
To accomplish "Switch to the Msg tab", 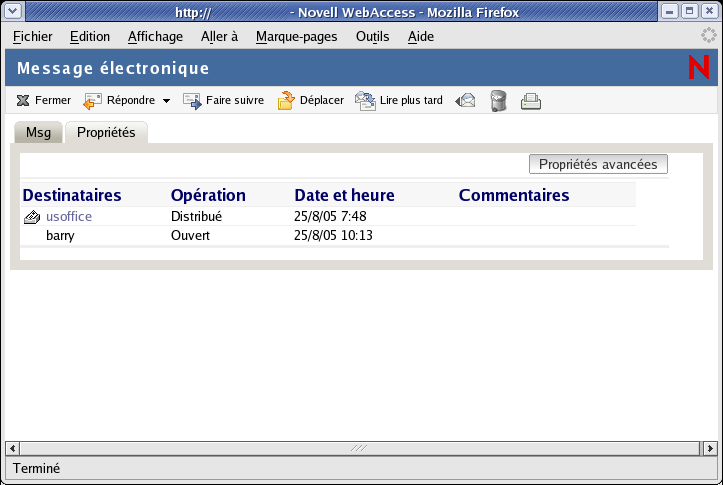I will pyautogui.click(x=38, y=132).
